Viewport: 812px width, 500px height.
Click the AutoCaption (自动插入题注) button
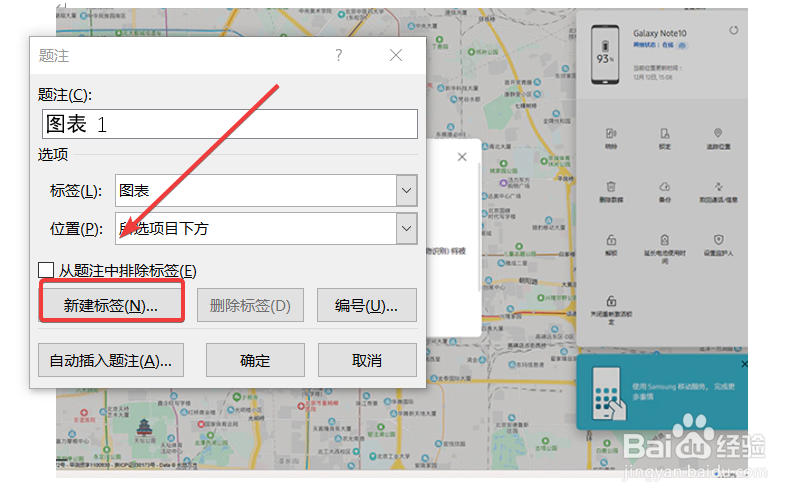(111, 360)
